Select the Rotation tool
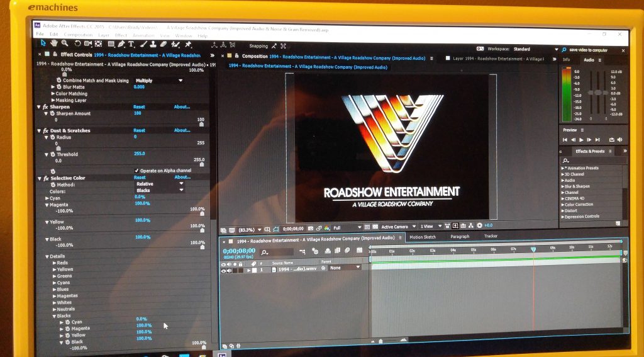 click(x=77, y=43)
